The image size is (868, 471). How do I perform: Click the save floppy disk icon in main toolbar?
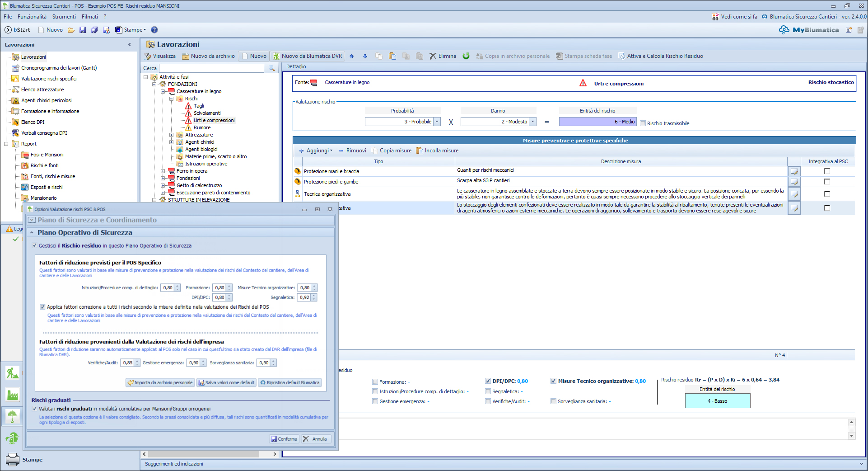(83, 30)
